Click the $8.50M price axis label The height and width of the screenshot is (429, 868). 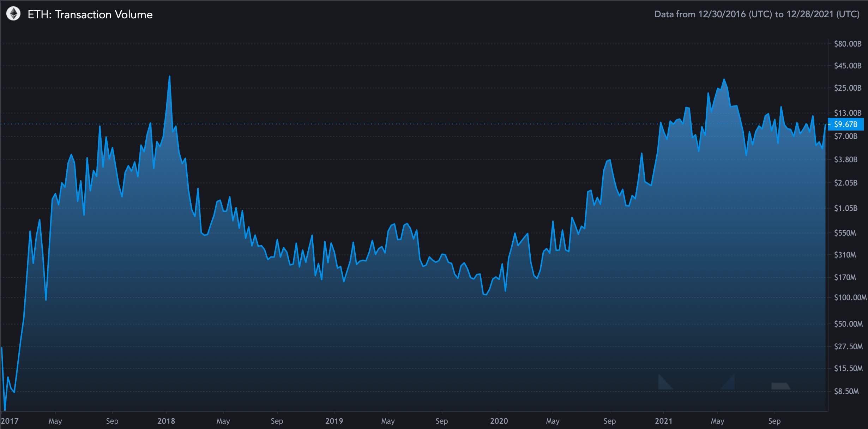click(x=846, y=391)
